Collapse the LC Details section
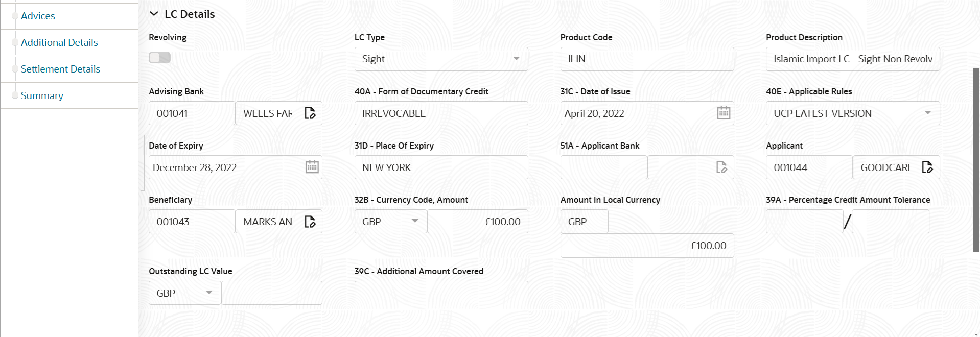980x337 pixels. [x=154, y=14]
